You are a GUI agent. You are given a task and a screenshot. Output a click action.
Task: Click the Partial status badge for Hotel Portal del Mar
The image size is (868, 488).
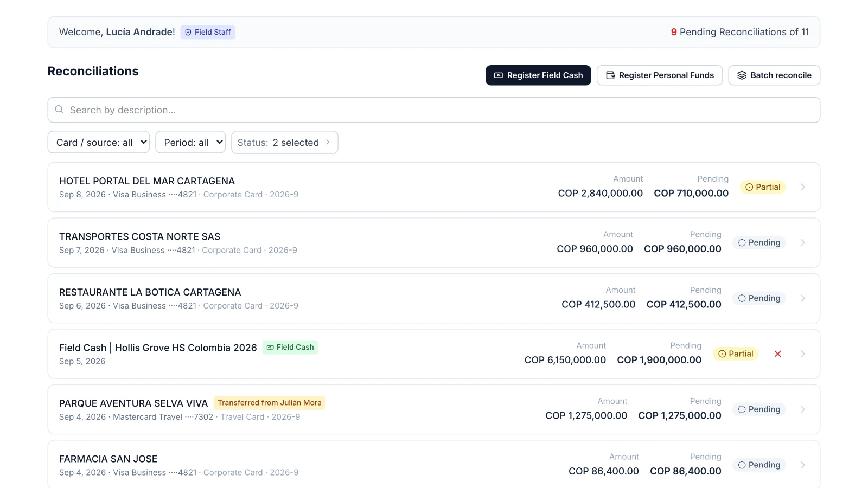(763, 187)
